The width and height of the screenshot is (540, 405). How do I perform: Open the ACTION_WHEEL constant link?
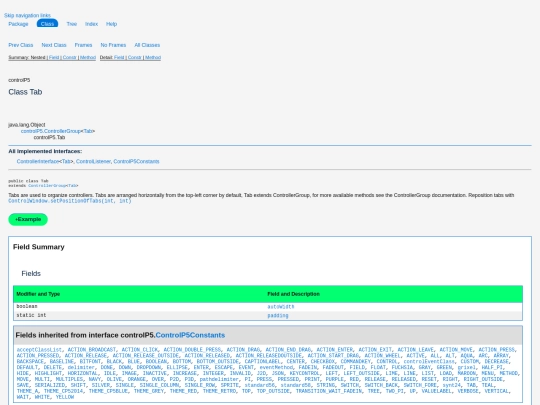[383, 355]
